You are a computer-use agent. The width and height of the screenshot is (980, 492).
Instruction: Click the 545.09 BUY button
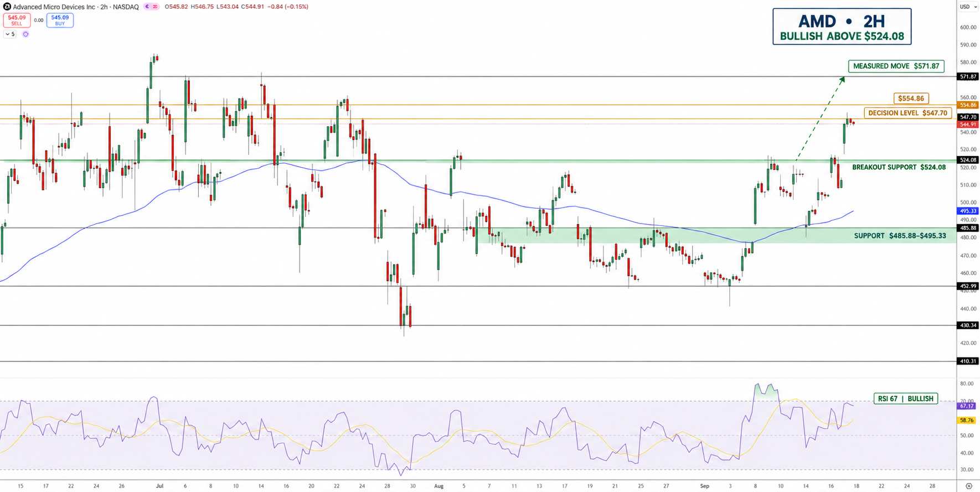point(60,20)
